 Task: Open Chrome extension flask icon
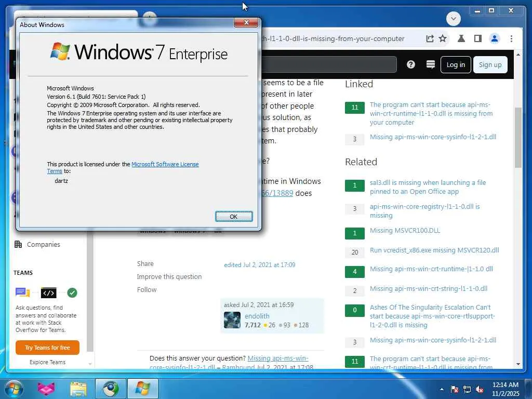point(461,38)
